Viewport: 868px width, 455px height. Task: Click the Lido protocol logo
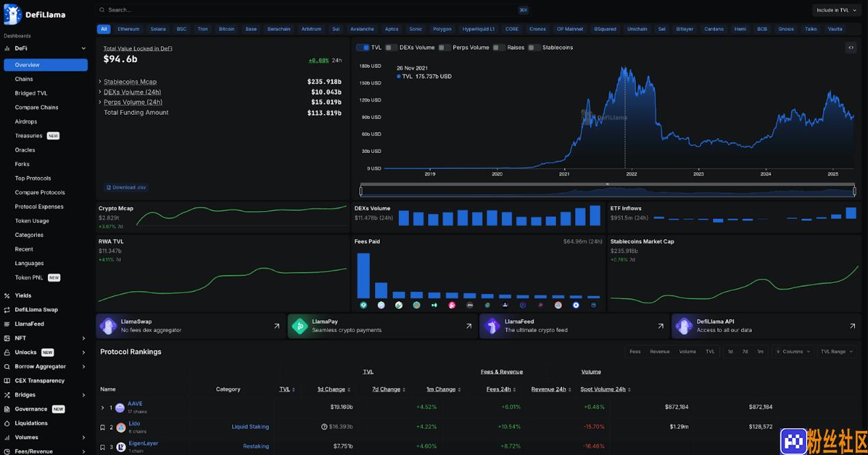coord(121,428)
